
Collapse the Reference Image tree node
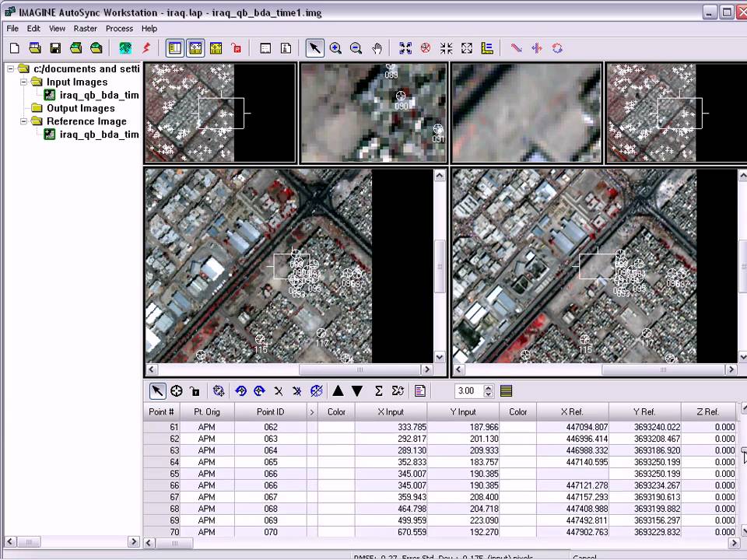pos(24,121)
